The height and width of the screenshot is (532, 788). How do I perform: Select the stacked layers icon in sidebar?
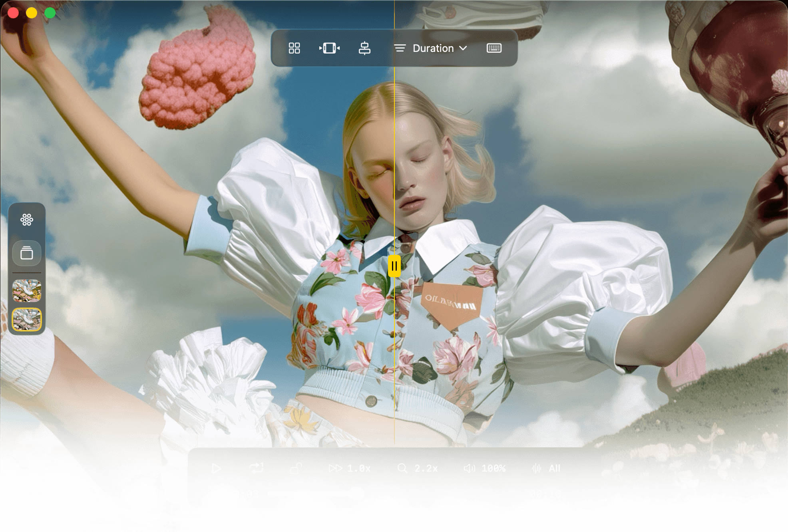click(27, 253)
